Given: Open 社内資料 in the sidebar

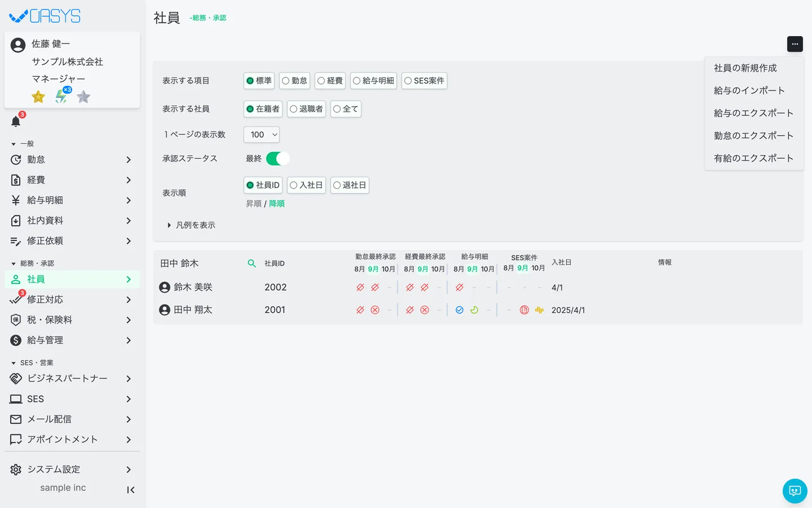Looking at the screenshot, I should click(x=72, y=221).
